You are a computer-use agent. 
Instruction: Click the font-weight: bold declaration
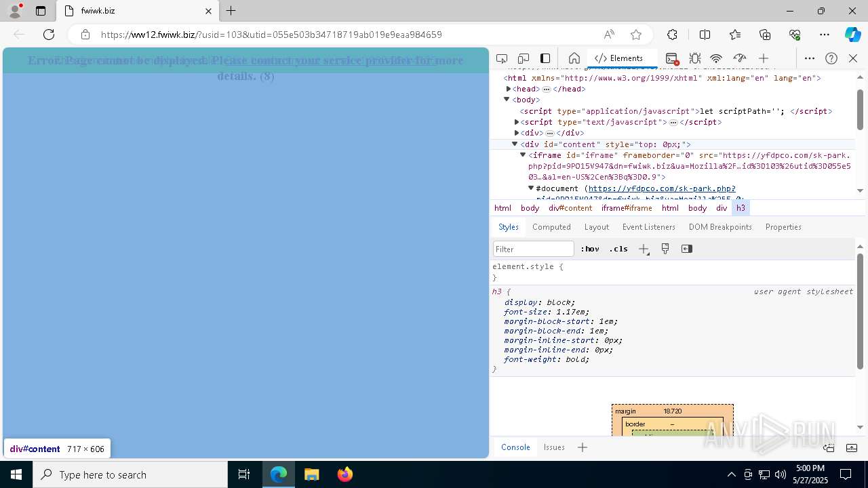click(547, 359)
